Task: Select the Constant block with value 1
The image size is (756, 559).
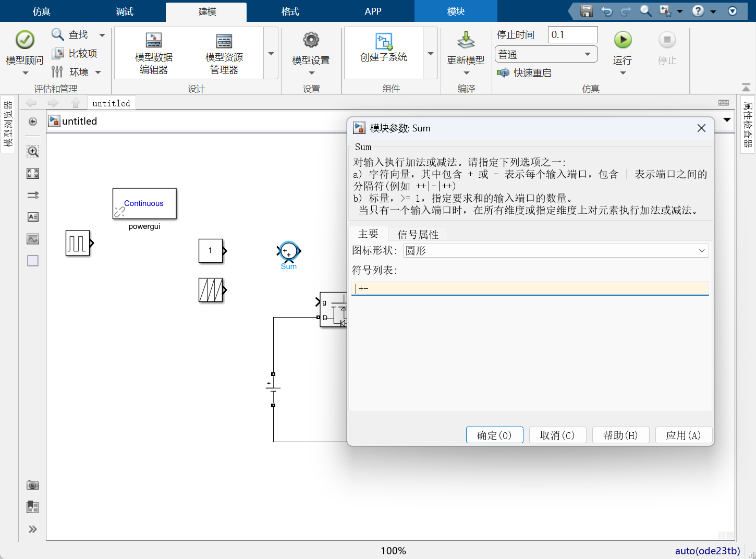Action: click(211, 251)
